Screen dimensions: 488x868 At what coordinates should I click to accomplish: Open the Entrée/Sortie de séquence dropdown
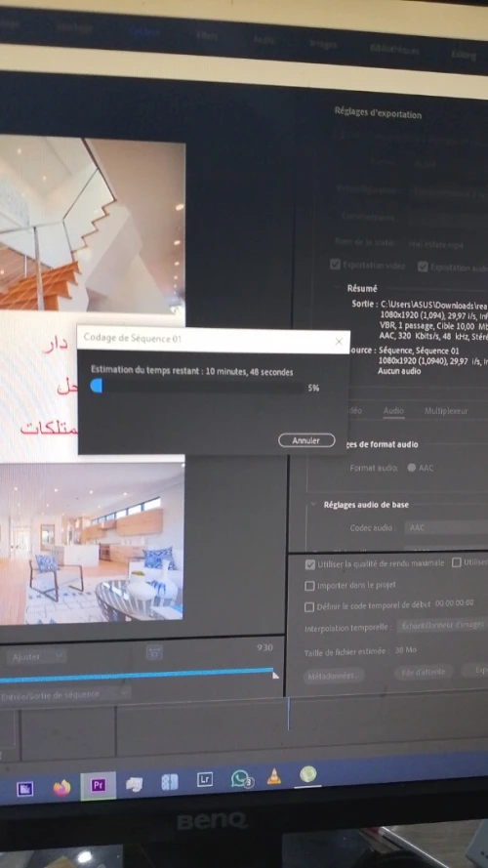click(x=65, y=693)
